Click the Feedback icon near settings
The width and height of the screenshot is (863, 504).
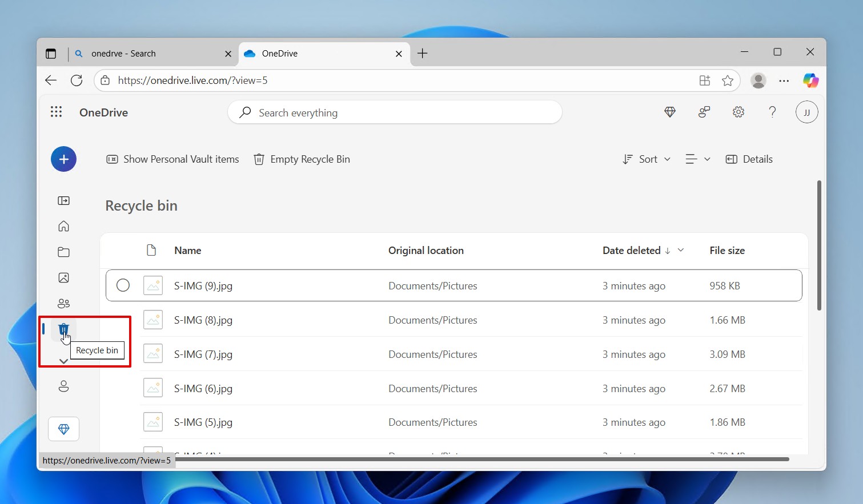tap(704, 112)
